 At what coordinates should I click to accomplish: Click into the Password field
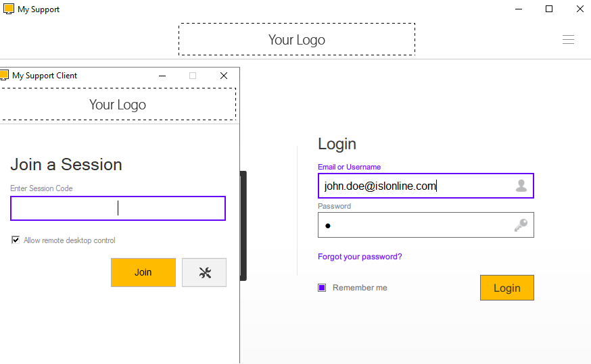(x=412, y=226)
